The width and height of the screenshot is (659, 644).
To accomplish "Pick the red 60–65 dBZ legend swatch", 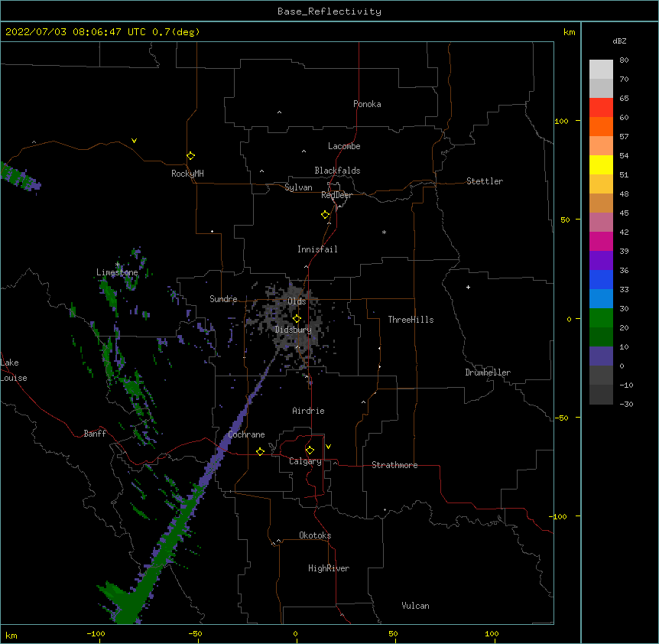I will click(601, 107).
